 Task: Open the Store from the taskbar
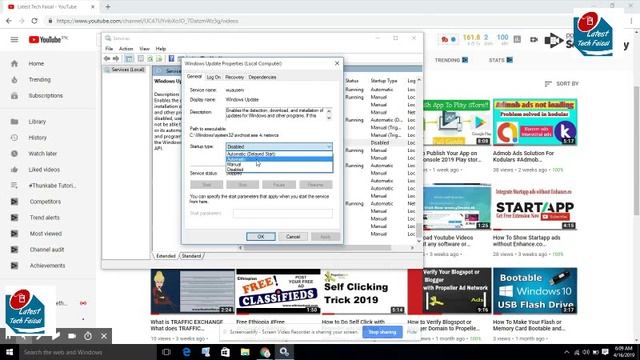[225, 352]
